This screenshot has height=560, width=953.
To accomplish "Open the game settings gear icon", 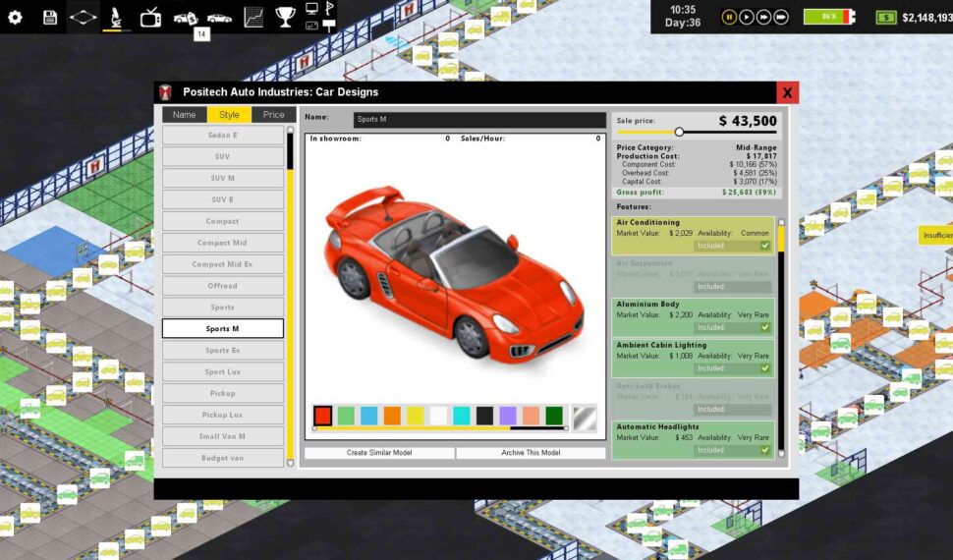I will [15, 17].
